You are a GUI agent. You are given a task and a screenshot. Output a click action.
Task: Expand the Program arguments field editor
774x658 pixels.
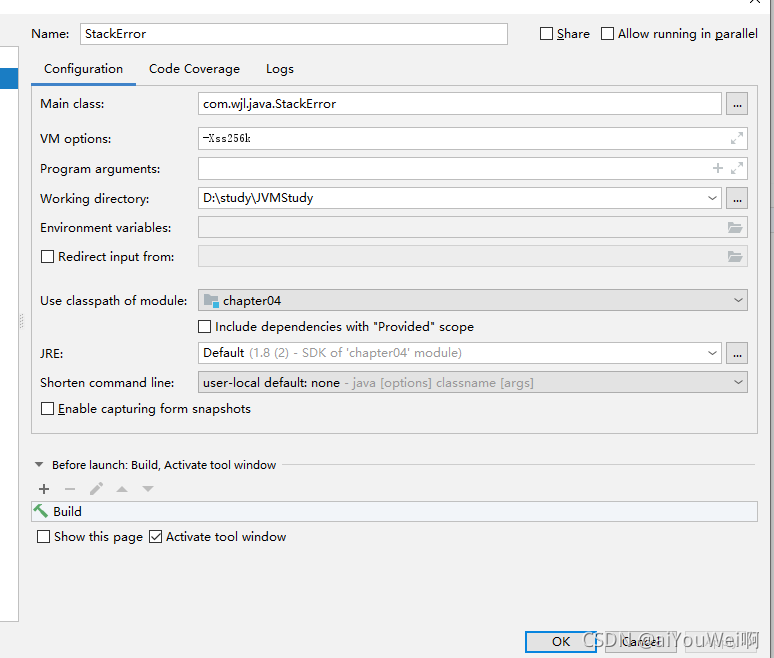(x=736, y=169)
